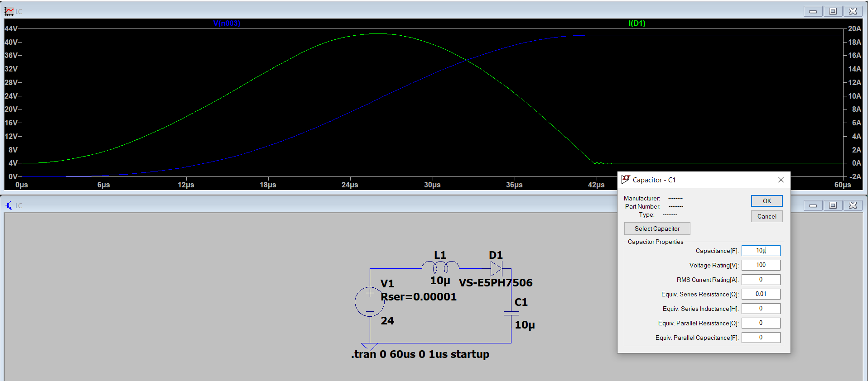Click the ground symbol in the schematic

pos(370,347)
